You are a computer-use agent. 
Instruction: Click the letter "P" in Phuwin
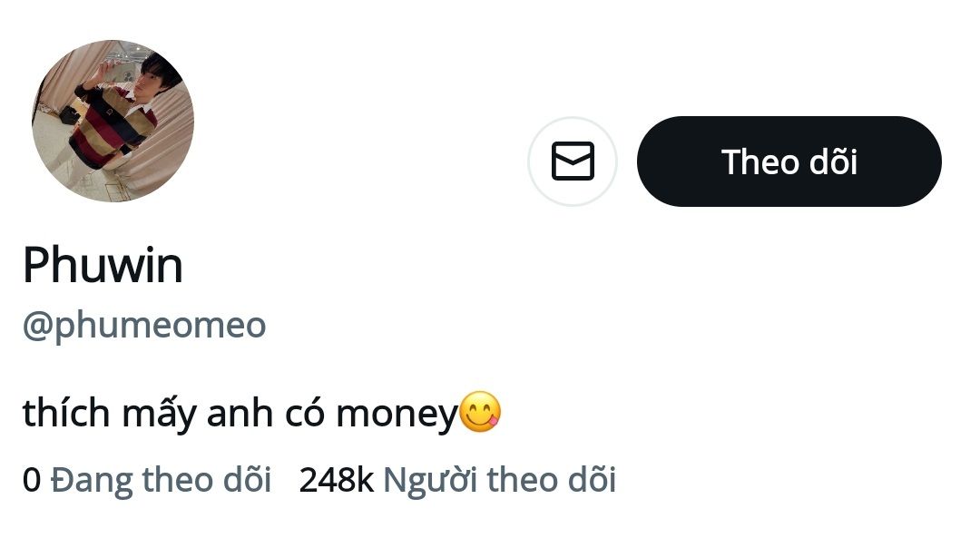[37, 266]
